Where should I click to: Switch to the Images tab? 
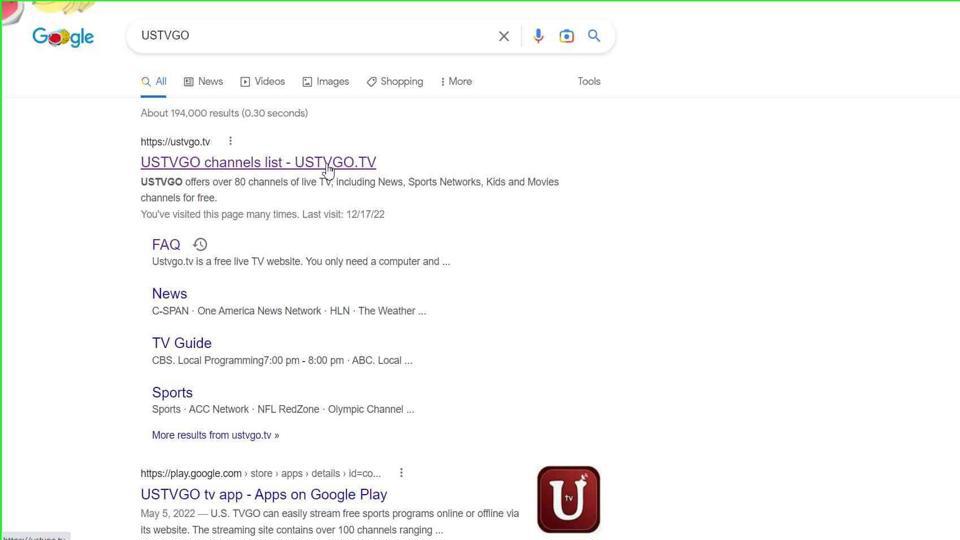[x=326, y=81]
